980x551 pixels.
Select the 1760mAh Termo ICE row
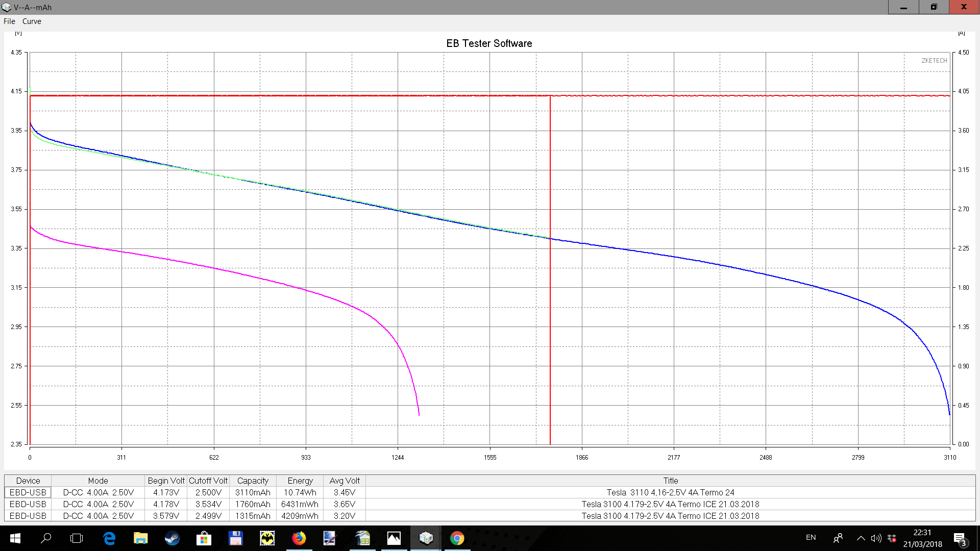(670, 504)
